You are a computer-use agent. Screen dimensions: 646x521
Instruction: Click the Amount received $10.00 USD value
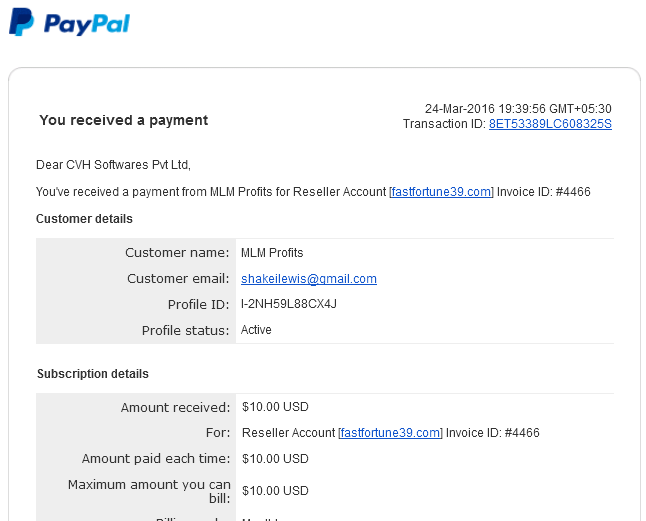[275, 407]
